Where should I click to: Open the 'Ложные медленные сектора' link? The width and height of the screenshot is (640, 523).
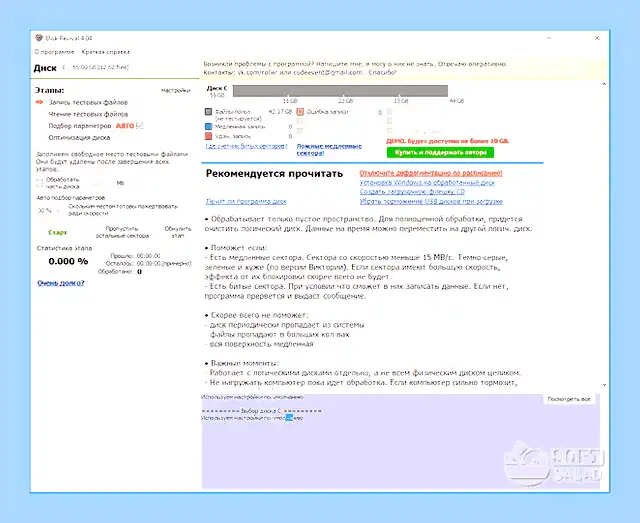click(329, 149)
